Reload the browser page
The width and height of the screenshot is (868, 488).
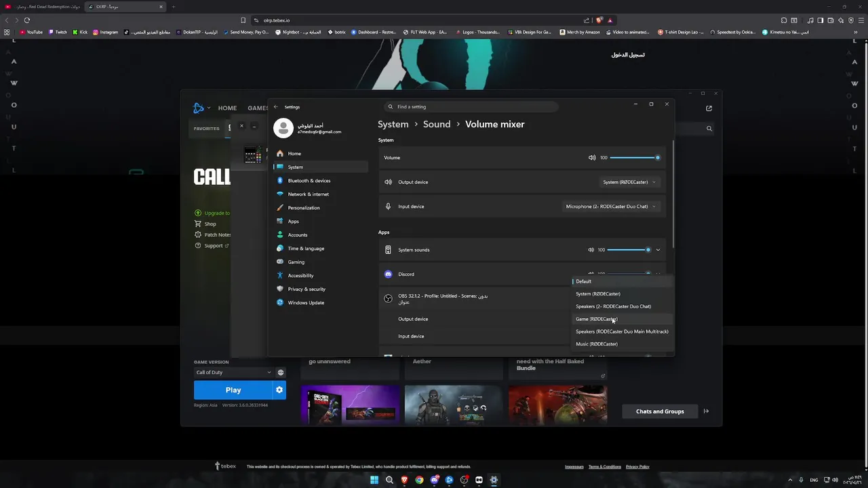(27, 20)
